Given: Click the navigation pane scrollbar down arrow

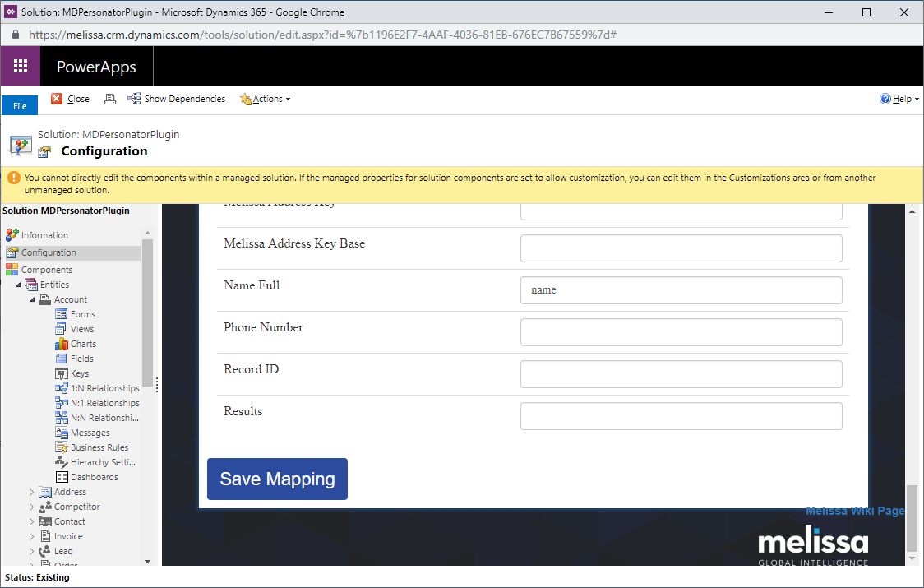Looking at the screenshot, I should 147,562.
